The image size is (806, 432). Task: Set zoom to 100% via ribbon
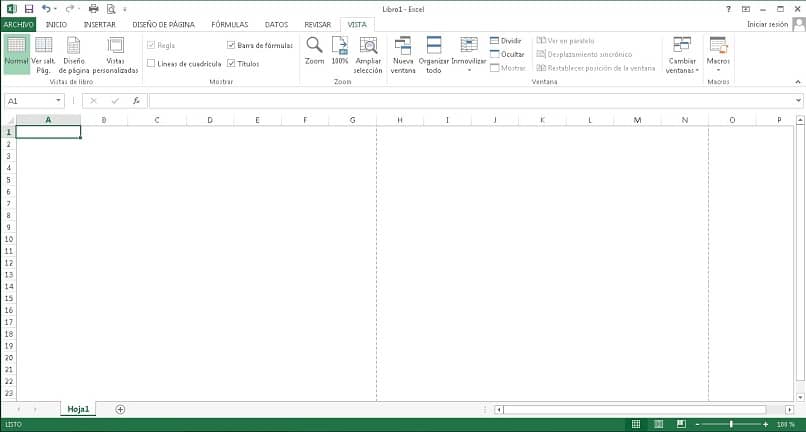340,51
